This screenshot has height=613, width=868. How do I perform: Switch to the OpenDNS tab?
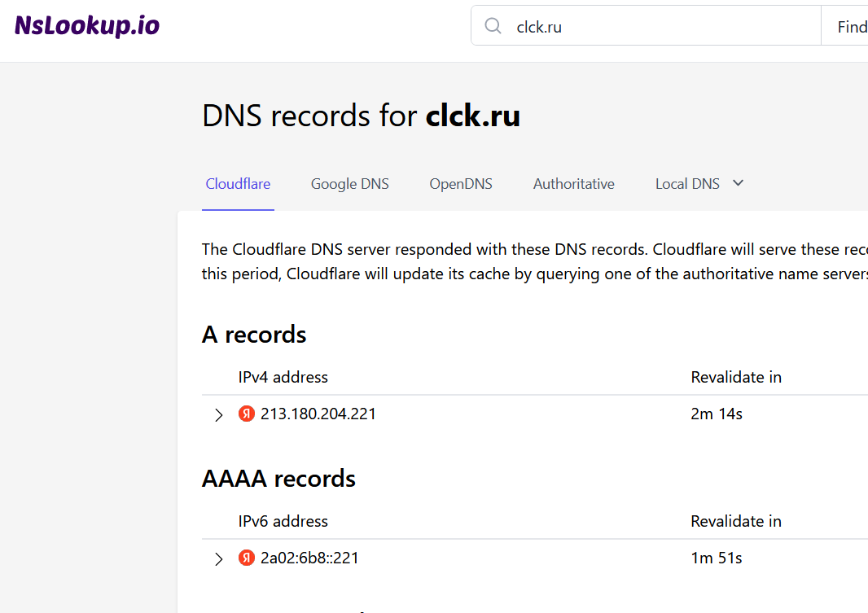[x=460, y=183]
